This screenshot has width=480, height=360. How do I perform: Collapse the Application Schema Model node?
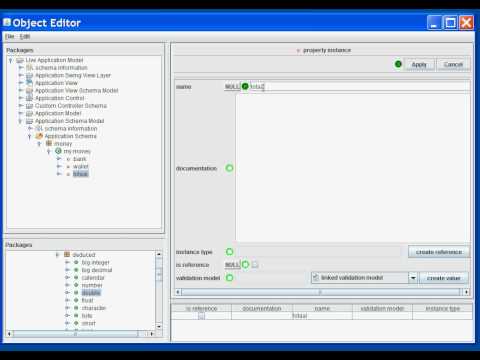(20, 121)
